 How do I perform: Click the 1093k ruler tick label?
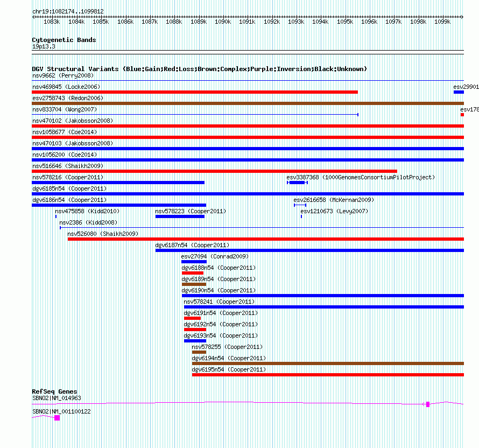coord(296,22)
